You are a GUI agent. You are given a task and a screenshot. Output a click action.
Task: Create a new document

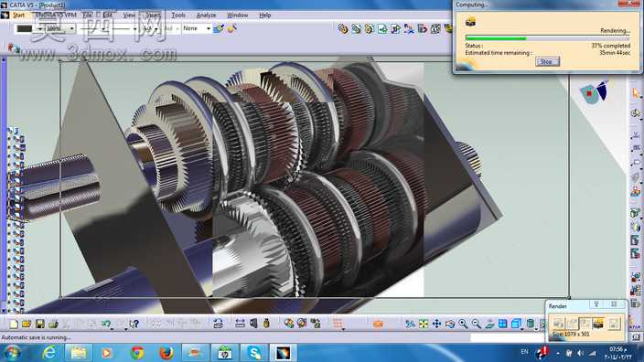[14, 324]
